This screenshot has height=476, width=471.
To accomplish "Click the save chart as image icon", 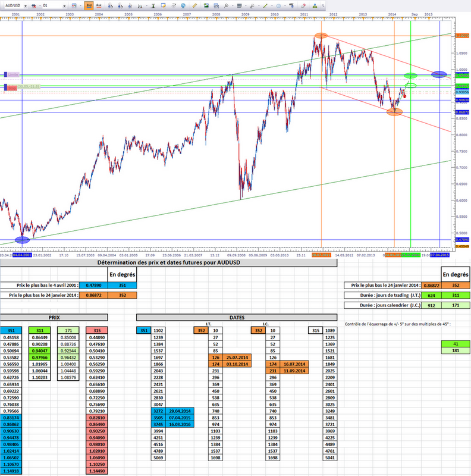I will [x=206, y=5].
